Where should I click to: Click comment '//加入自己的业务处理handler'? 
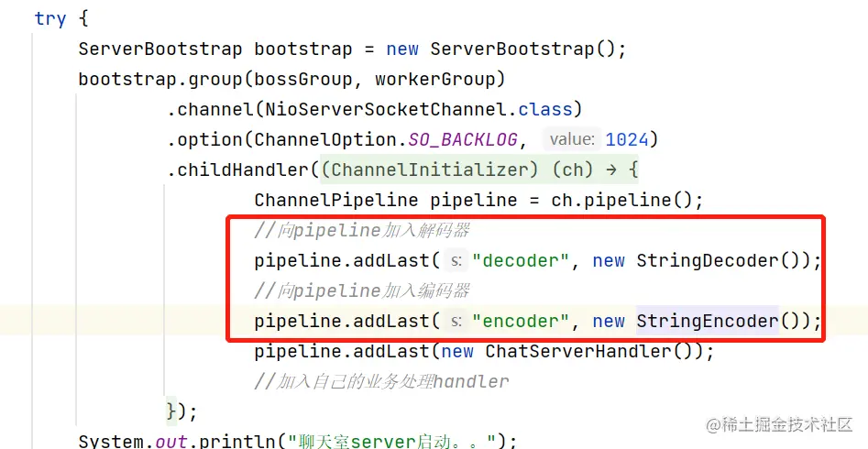point(381,381)
